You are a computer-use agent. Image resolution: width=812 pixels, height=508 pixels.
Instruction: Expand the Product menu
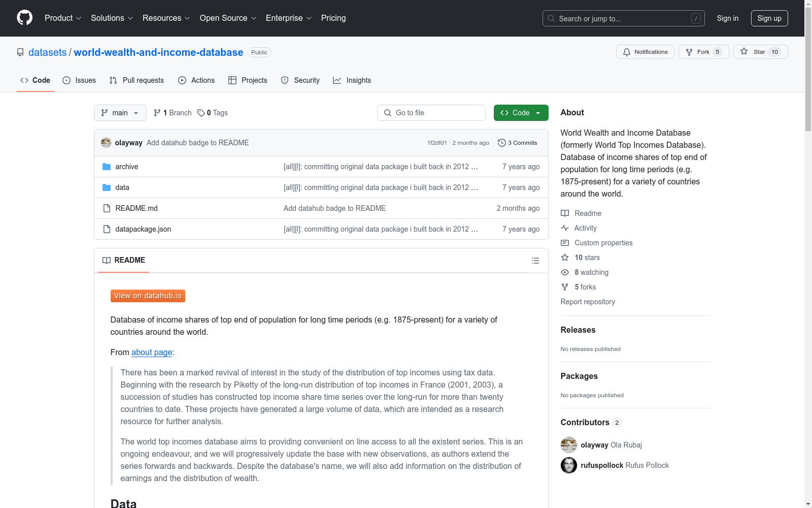[63, 18]
